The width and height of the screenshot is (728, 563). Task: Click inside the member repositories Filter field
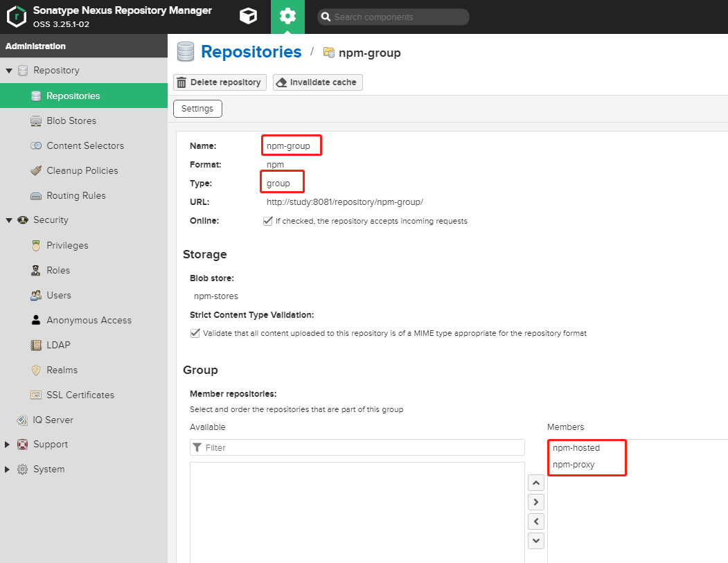pos(357,447)
